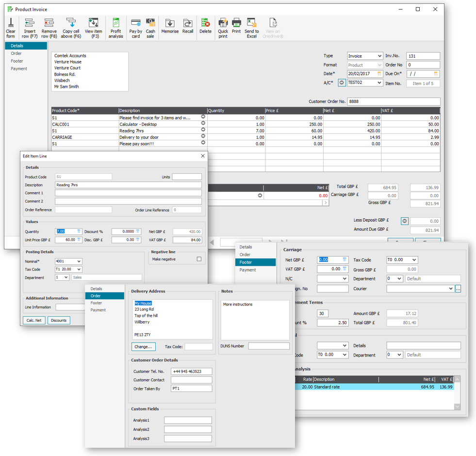Click Memorise toolbar icon
The height and width of the screenshot is (456, 476).
(x=170, y=26)
